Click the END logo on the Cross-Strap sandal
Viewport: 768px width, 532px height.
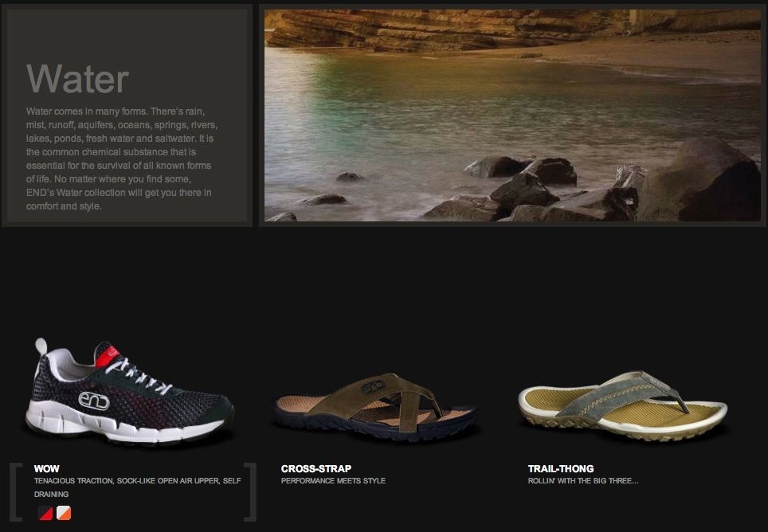coord(373,387)
